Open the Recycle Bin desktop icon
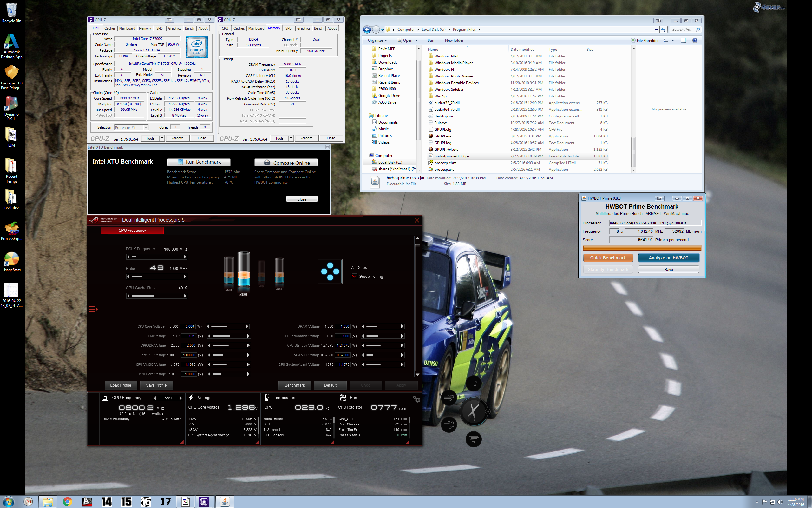 click(x=11, y=12)
